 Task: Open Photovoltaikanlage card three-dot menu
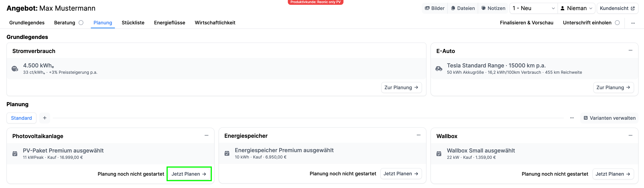point(206,136)
